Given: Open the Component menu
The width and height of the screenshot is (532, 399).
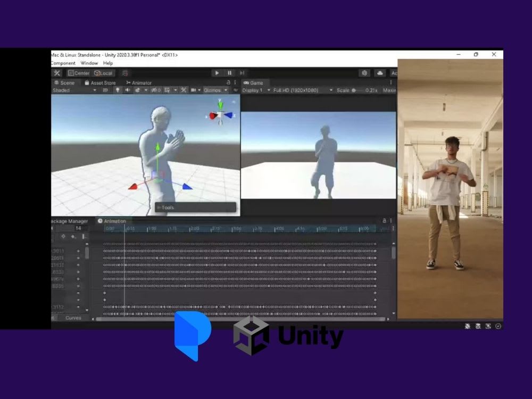Looking at the screenshot, I should tap(63, 63).
